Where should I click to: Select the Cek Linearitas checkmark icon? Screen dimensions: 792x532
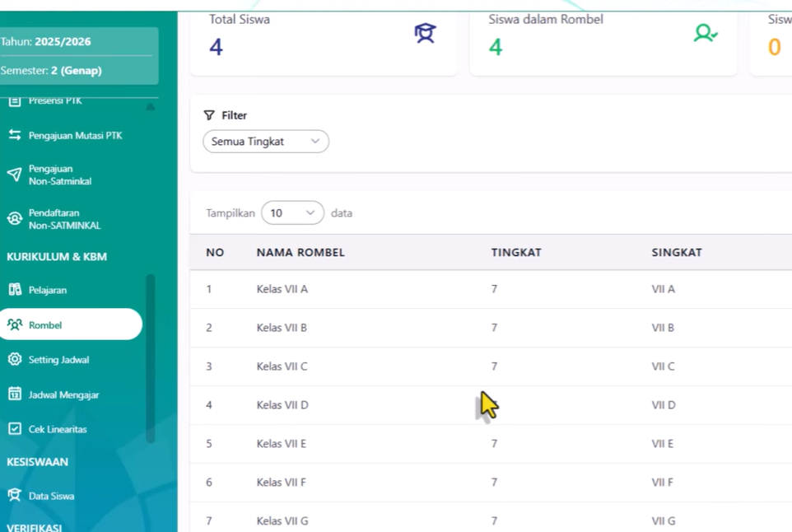(x=15, y=429)
